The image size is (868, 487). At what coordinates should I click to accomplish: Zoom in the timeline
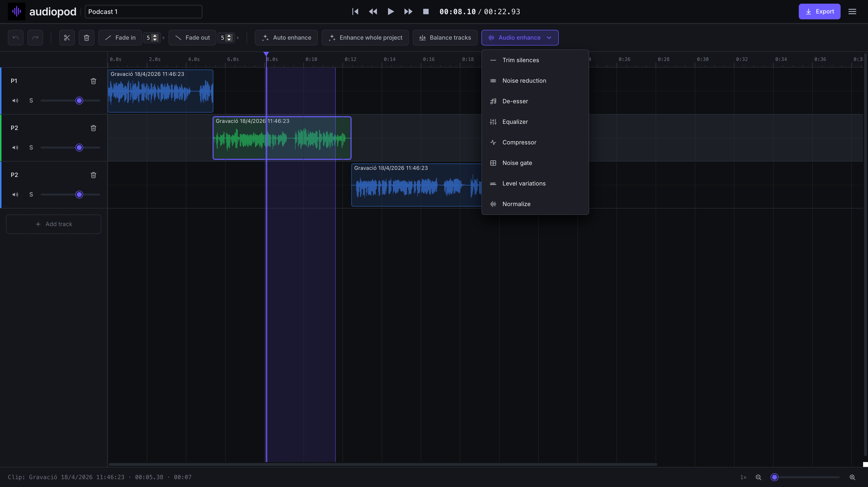point(852,477)
